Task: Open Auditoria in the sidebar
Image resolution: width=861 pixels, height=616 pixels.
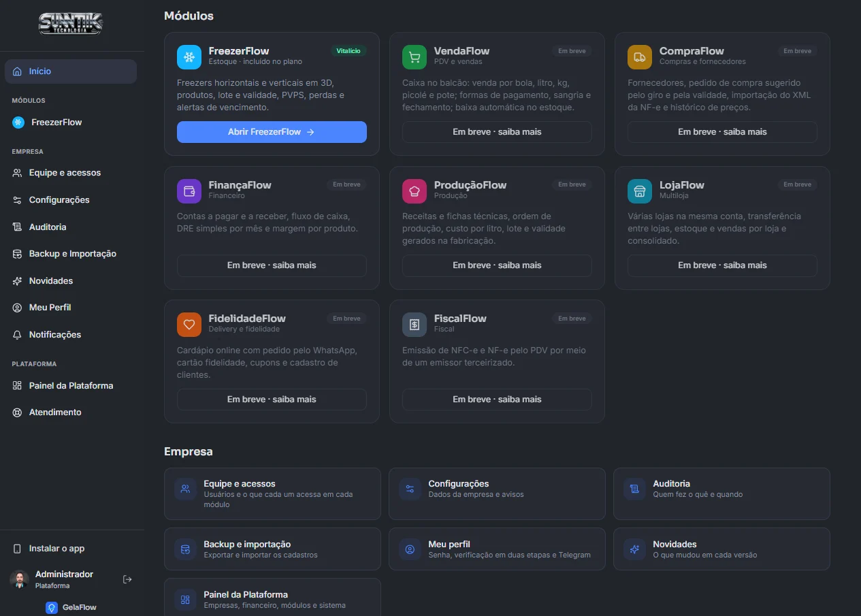Action: pyautogui.click(x=71, y=227)
